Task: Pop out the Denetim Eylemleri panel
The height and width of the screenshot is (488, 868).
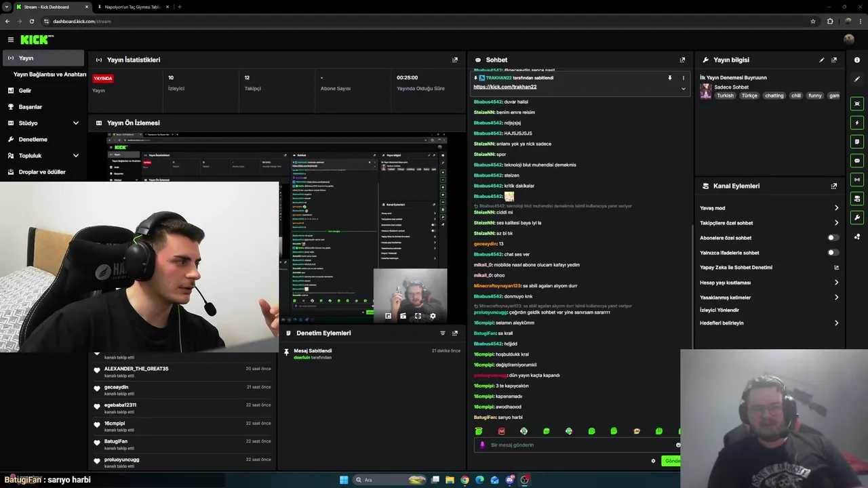Action: click(x=455, y=333)
